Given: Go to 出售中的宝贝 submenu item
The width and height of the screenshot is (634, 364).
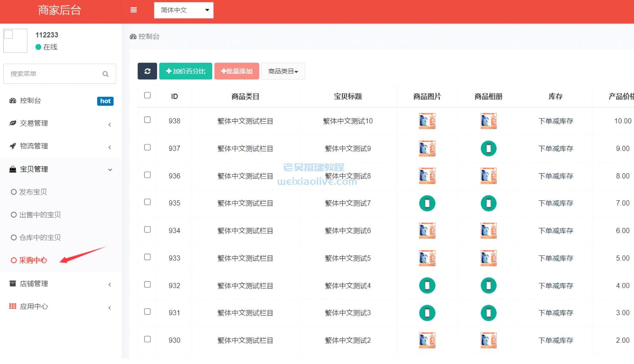Looking at the screenshot, I should click(40, 215).
